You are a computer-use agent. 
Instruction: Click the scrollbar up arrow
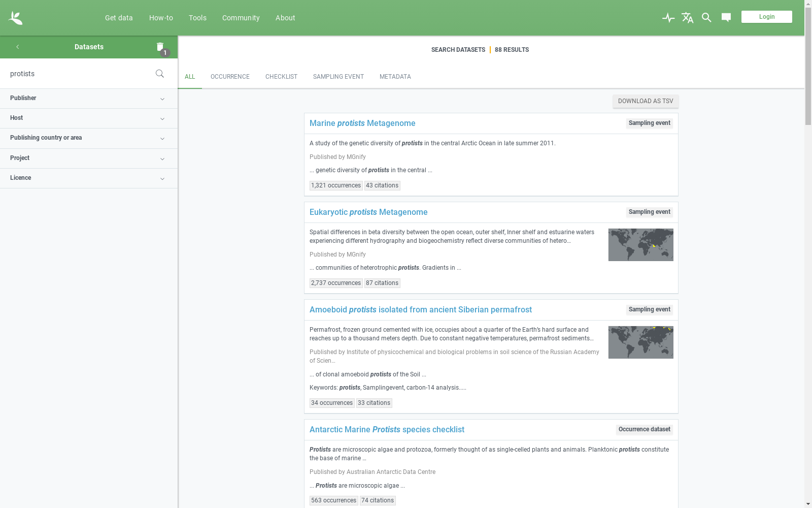[808, 4]
